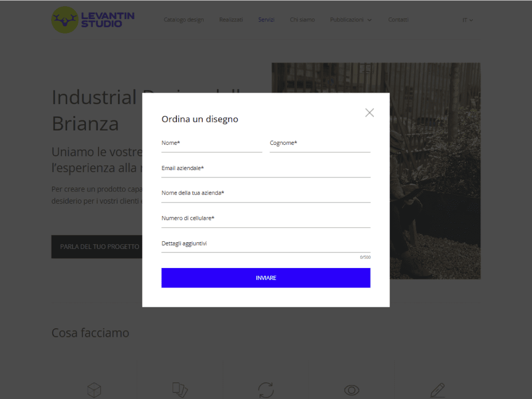
Task: Click the pencil icon in services row
Action: [437, 390]
